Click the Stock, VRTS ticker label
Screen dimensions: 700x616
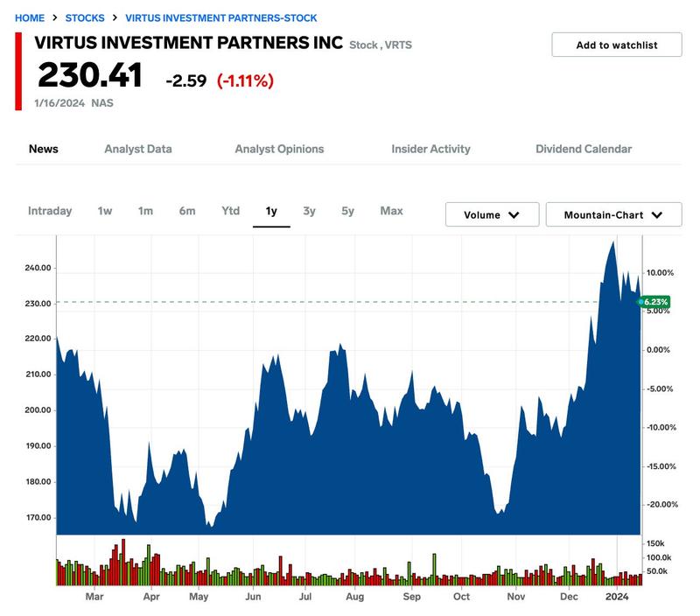click(381, 45)
